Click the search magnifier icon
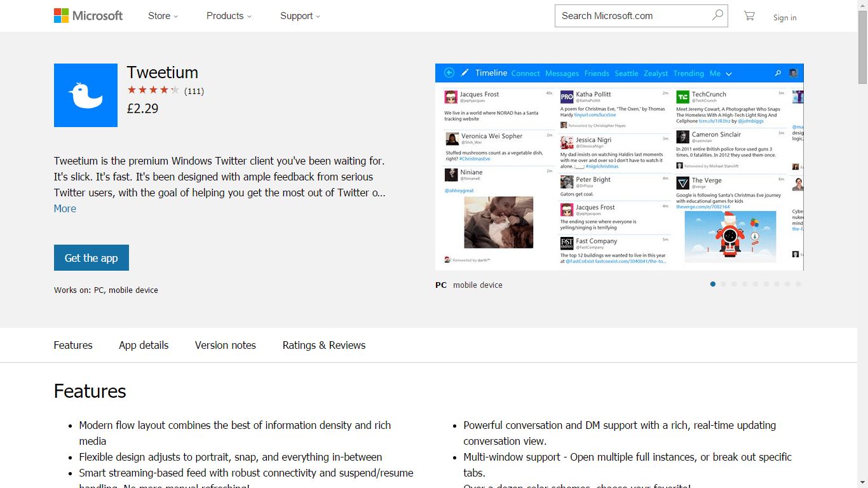The image size is (868, 488). [x=717, y=15]
